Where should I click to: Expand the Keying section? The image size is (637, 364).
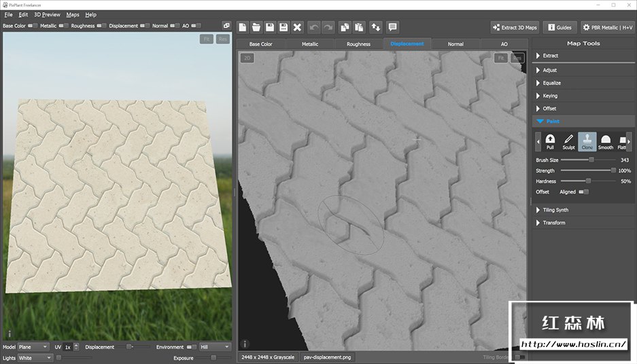tap(583, 96)
